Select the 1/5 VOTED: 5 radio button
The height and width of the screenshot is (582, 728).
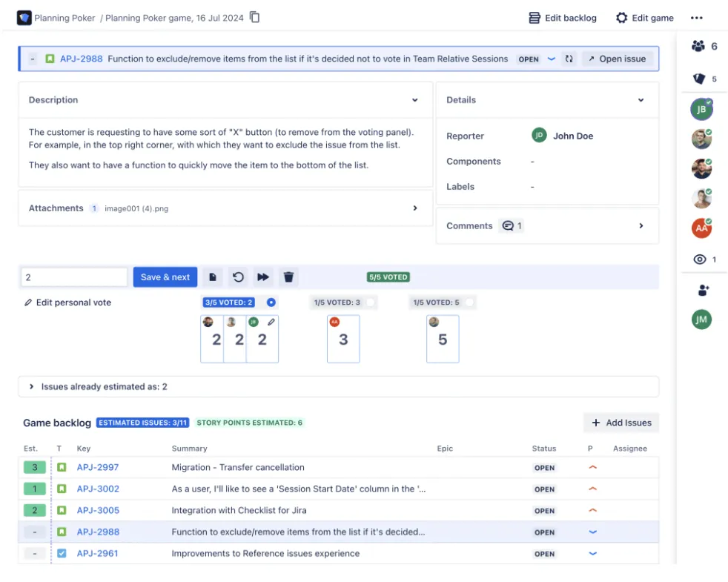(x=469, y=302)
